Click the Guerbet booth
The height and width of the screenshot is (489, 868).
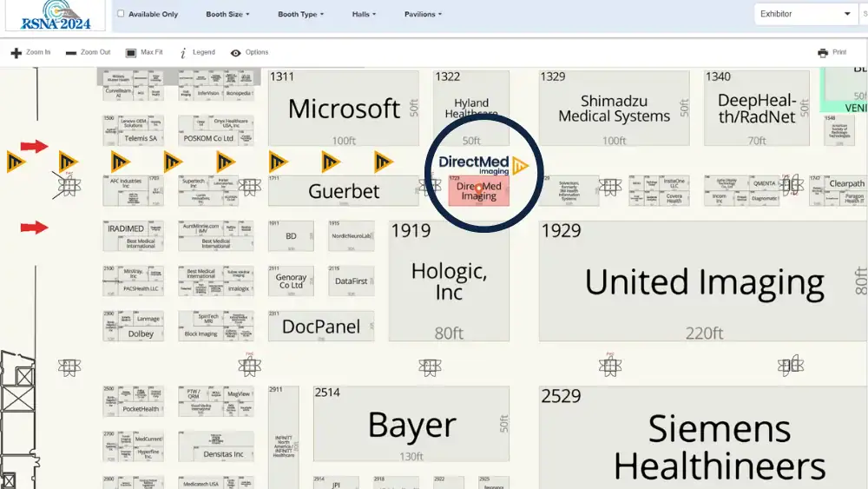click(x=344, y=191)
